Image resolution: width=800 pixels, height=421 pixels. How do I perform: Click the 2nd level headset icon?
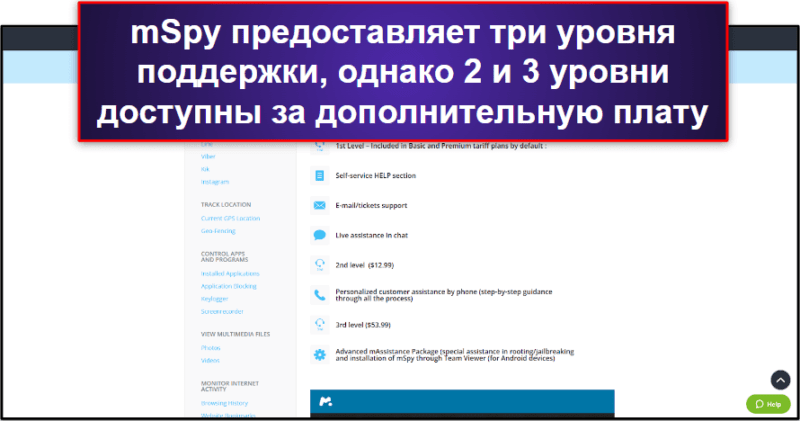[319, 265]
